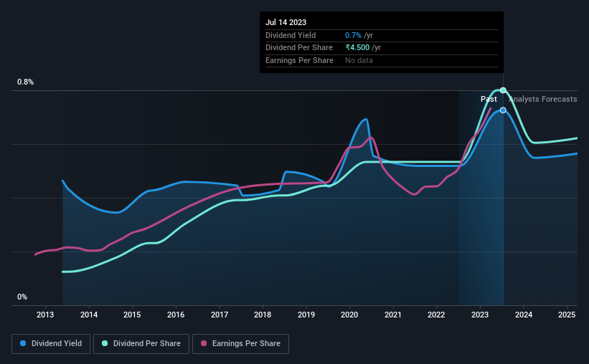This screenshot has height=364, width=589.
Task: Click the '0.7%' dividend yield value
Action: click(353, 35)
